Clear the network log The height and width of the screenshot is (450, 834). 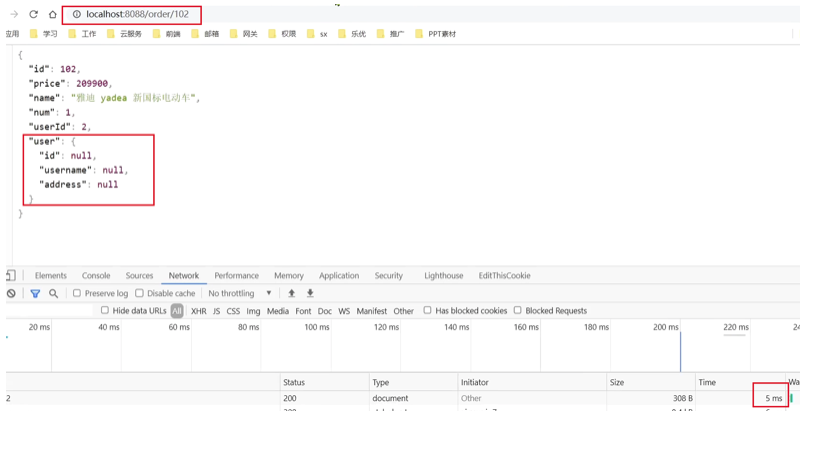point(11,293)
